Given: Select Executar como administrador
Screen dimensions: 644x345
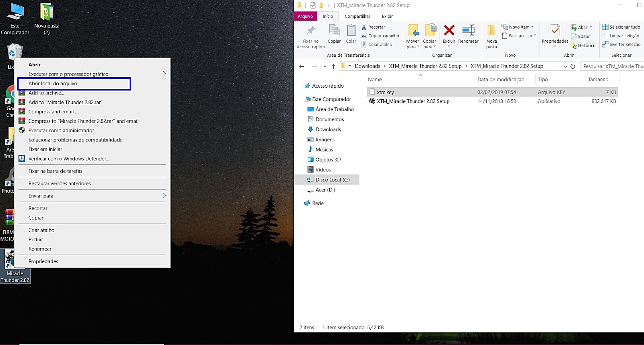Looking at the screenshot, I should click(61, 131).
